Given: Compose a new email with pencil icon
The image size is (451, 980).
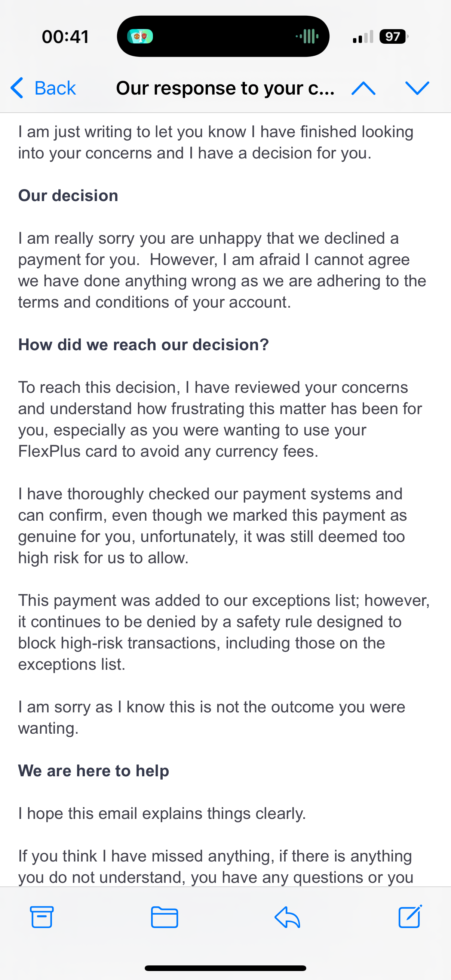Looking at the screenshot, I should click(410, 917).
